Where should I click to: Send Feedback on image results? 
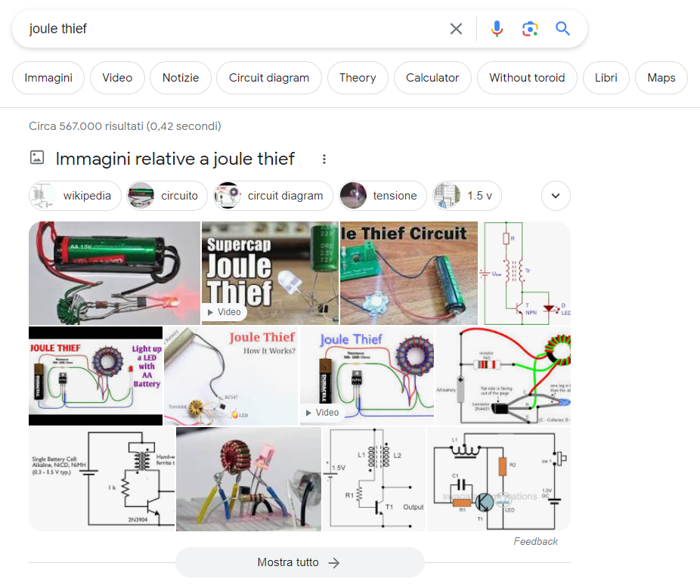click(535, 541)
